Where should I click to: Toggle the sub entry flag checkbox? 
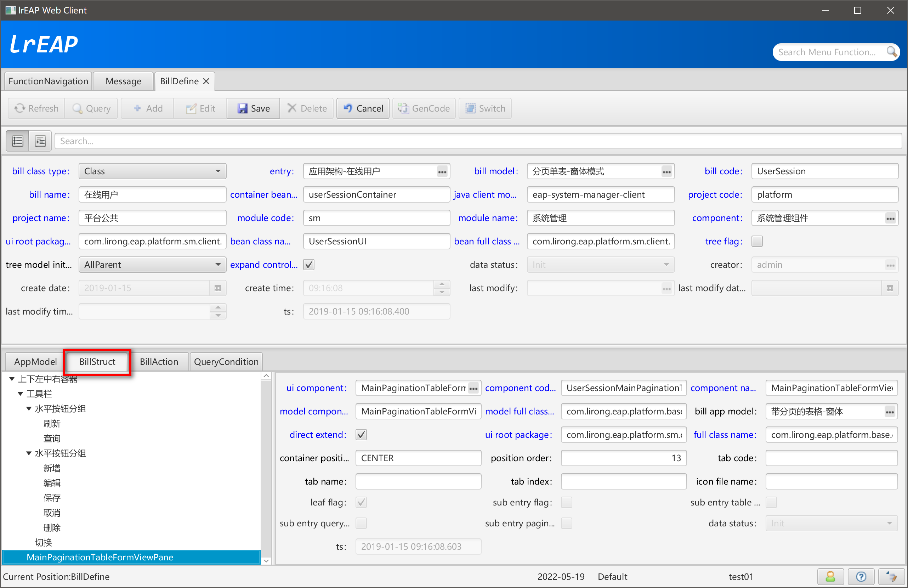point(567,502)
